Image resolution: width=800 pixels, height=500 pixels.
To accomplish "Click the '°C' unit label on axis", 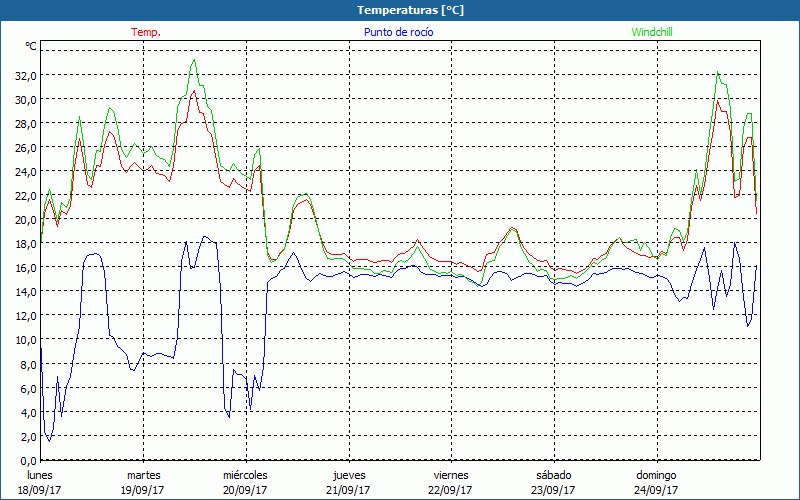I will point(31,47).
